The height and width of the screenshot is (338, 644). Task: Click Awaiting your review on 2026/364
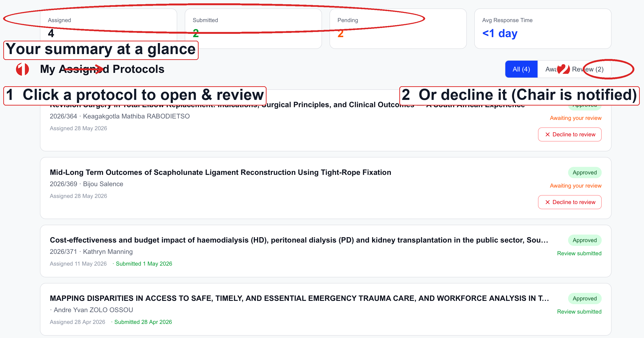tap(576, 118)
